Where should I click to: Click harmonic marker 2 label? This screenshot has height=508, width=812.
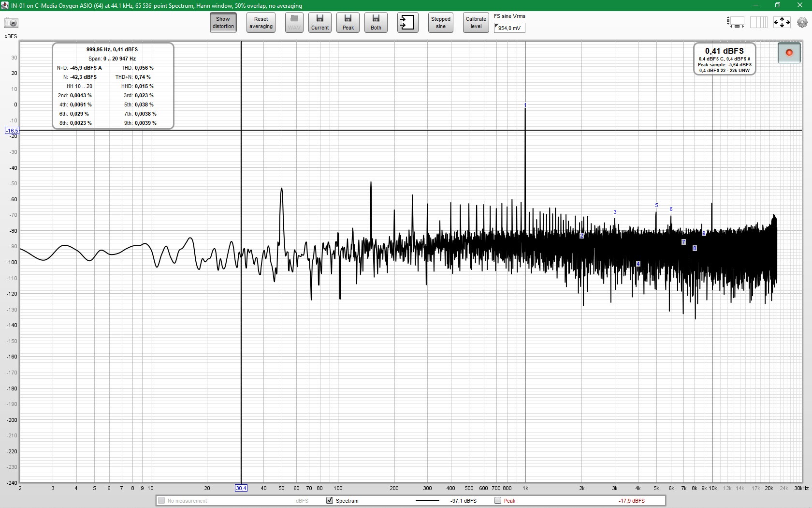click(582, 236)
